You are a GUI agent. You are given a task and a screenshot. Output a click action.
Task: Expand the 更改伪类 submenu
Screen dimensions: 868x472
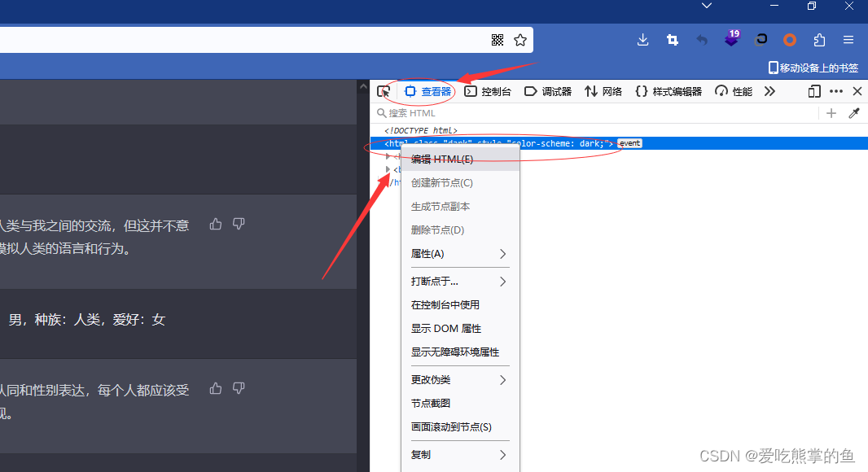(x=460, y=379)
